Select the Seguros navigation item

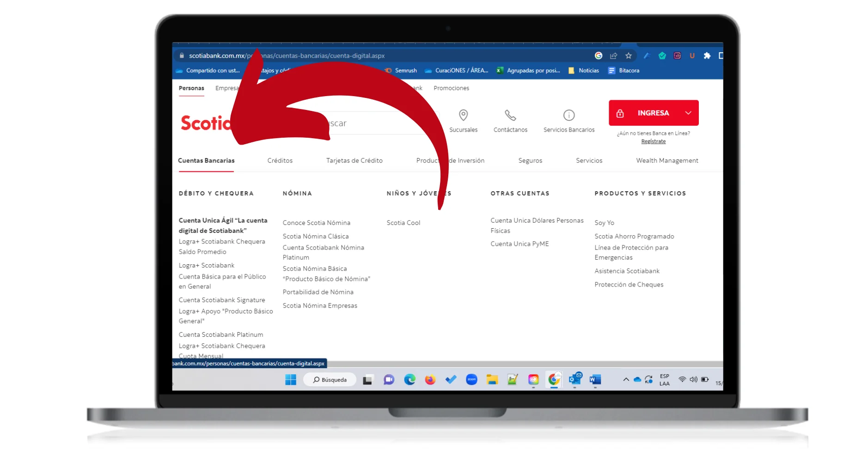[x=530, y=161]
